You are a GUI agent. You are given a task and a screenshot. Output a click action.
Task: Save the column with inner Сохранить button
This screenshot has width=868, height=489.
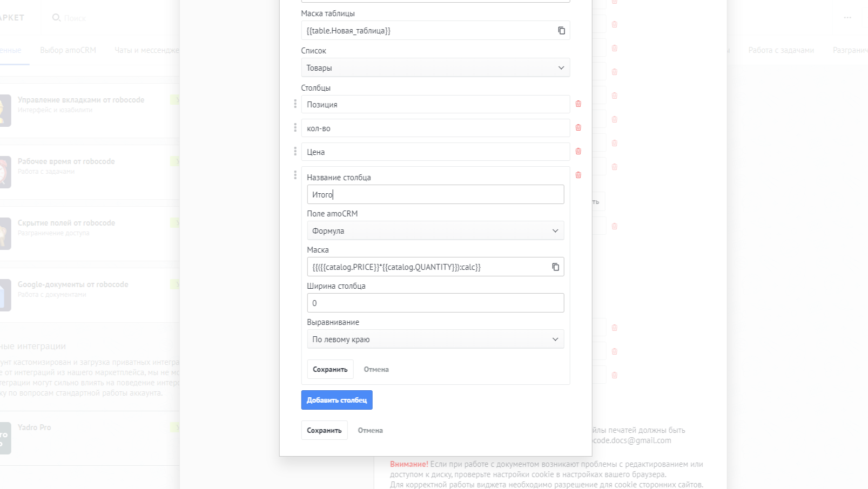pos(330,369)
